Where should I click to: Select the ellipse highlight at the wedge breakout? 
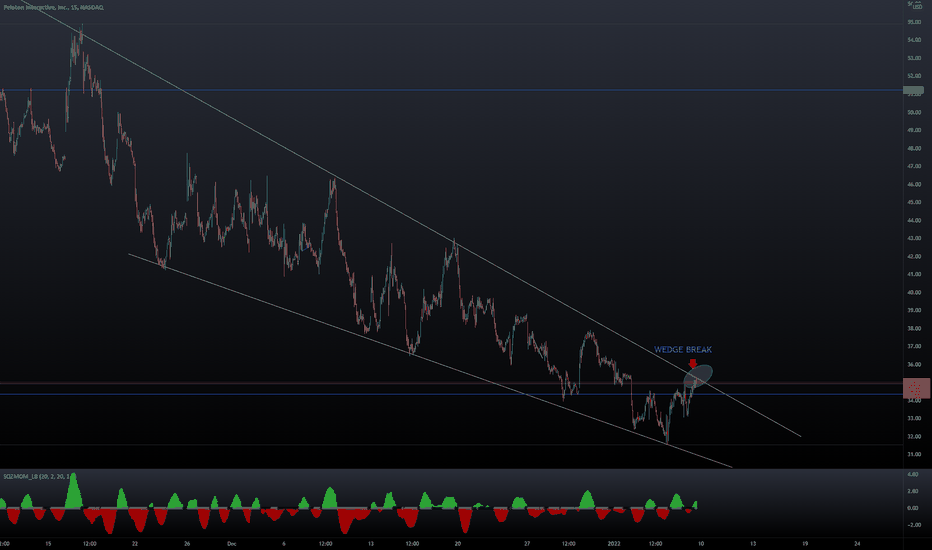tap(698, 375)
